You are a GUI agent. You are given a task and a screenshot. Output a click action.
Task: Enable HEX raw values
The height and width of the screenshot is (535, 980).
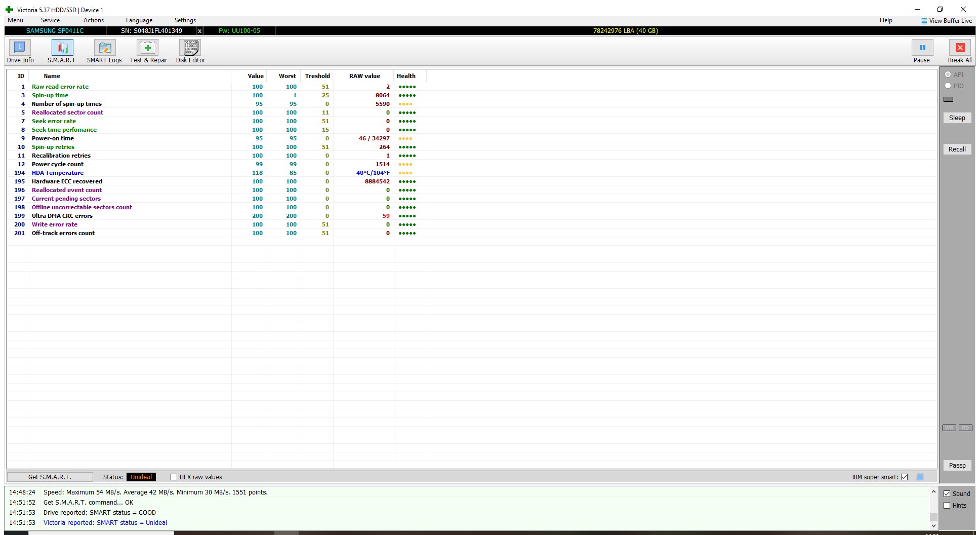(174, 477)
